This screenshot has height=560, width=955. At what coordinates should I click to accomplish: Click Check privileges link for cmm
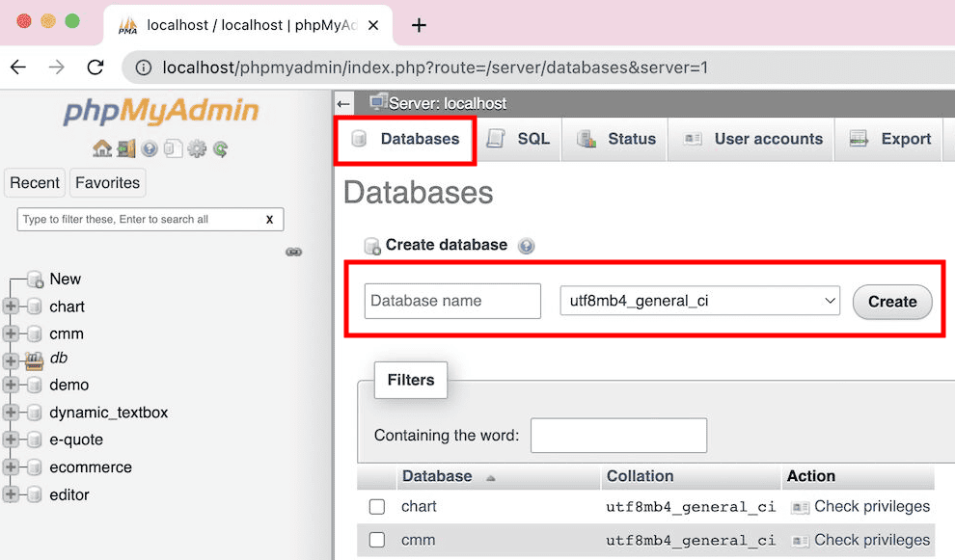point(872,540)
